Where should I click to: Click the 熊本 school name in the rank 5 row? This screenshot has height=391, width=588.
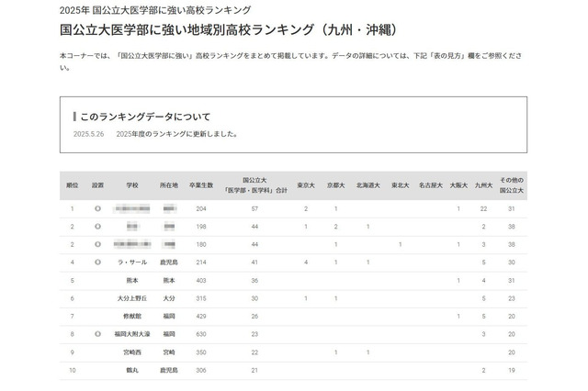click(132, 280)
